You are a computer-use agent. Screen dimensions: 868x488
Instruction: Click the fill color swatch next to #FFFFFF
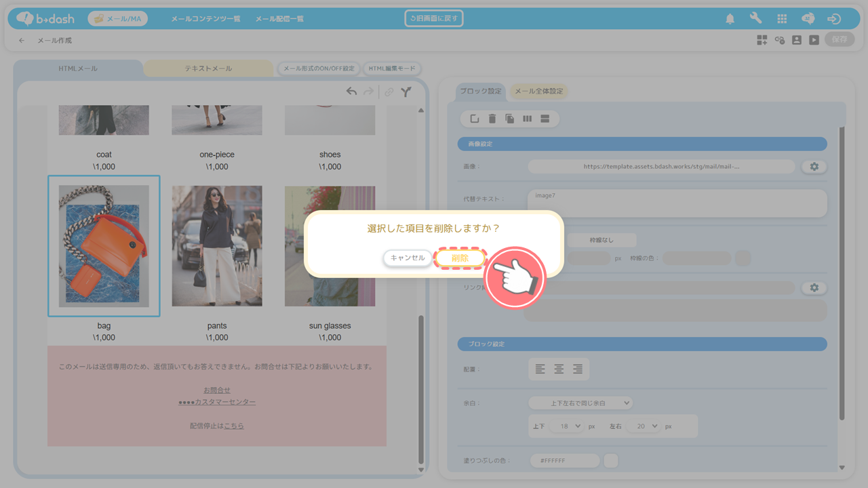pyautogui.click(x=610, y=461)
